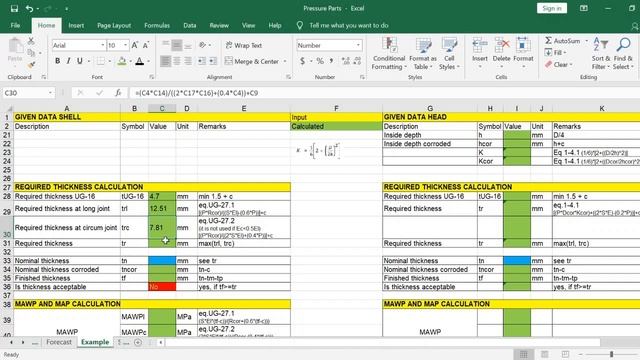Save the workbook with the Save icon
Image resolution: width=640 pixels, height=360 pixels.
(14, 9)
